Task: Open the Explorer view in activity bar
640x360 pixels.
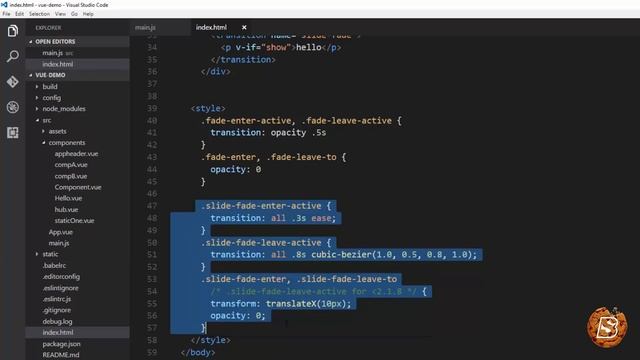Action: [13, 31]
